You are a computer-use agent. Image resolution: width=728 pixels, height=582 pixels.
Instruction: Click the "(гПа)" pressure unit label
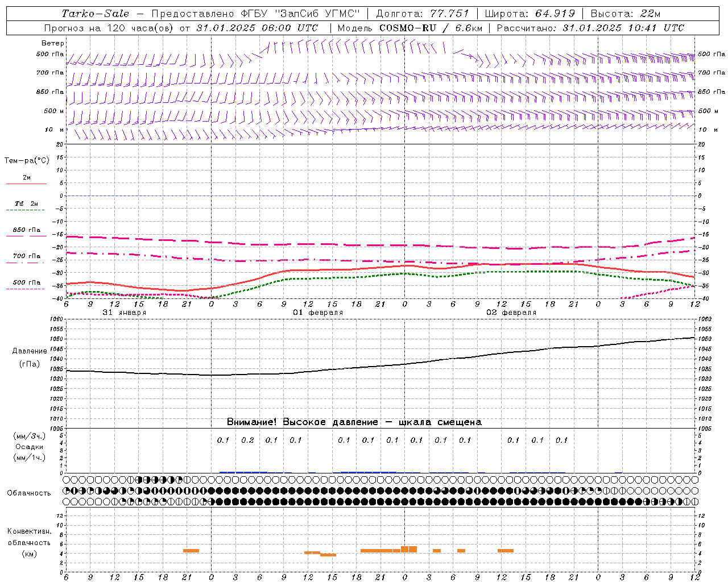tap(30, 364)
